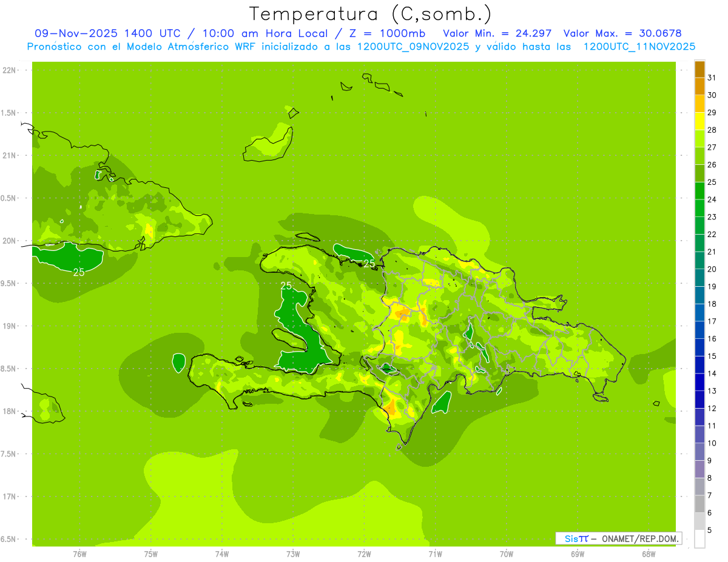Click the gray legend swatch between 6 and 7
The height and width of the screenshot is (562, 728).
pos(699,504)
